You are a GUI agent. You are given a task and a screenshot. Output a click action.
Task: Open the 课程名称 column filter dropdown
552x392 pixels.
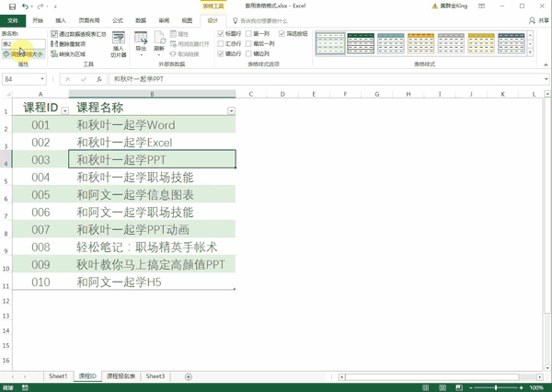(x=230, y=110)
